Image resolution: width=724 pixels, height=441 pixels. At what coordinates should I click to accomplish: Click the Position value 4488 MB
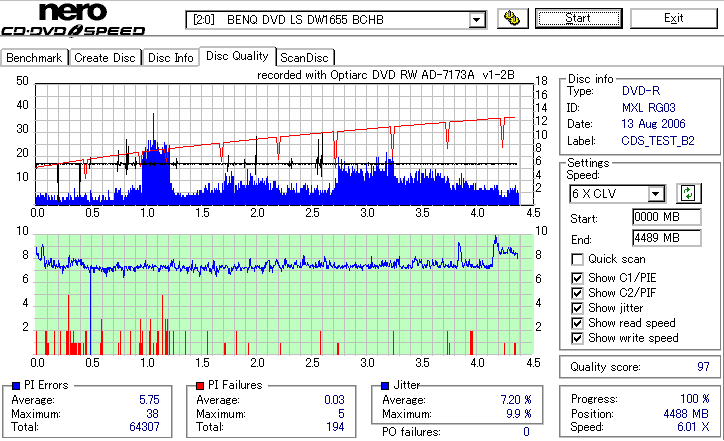(x=686, y=414)
